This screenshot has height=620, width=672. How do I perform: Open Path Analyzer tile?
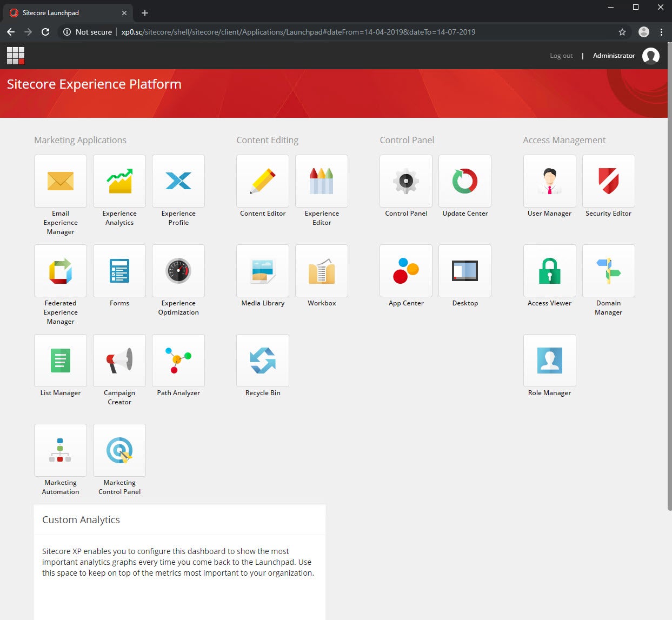[178, 361]
